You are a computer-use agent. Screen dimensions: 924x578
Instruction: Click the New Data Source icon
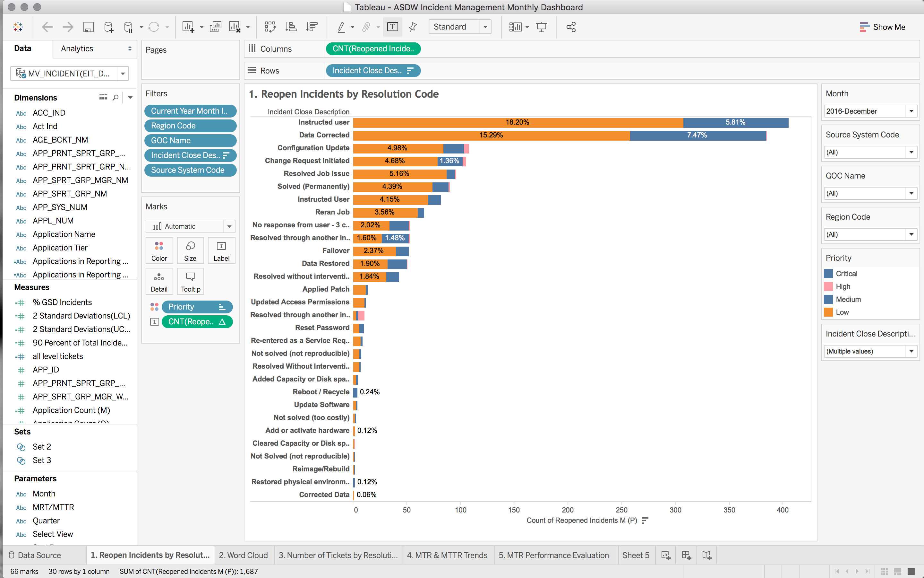109,27
